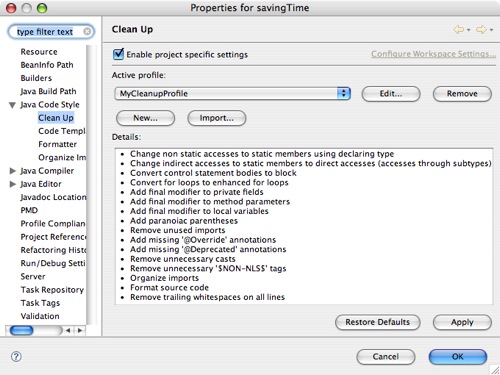Remove the active cleanup profile
Viewport: 500px width, 375px height.
462,94
